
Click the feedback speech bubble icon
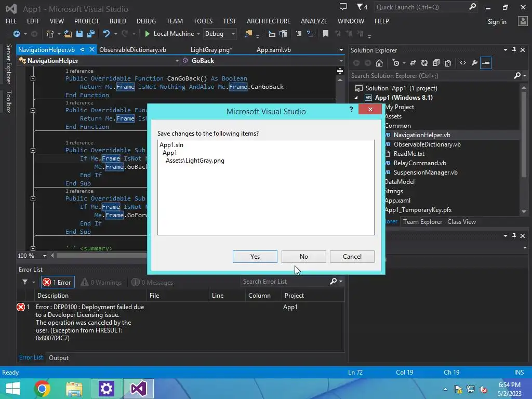coord(343,7)
